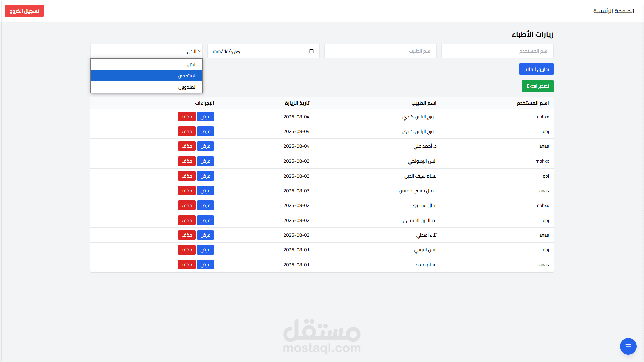View visit for انس الرهونجي
The width and height of the screenshot is (644, 362).
pos(205,161)
